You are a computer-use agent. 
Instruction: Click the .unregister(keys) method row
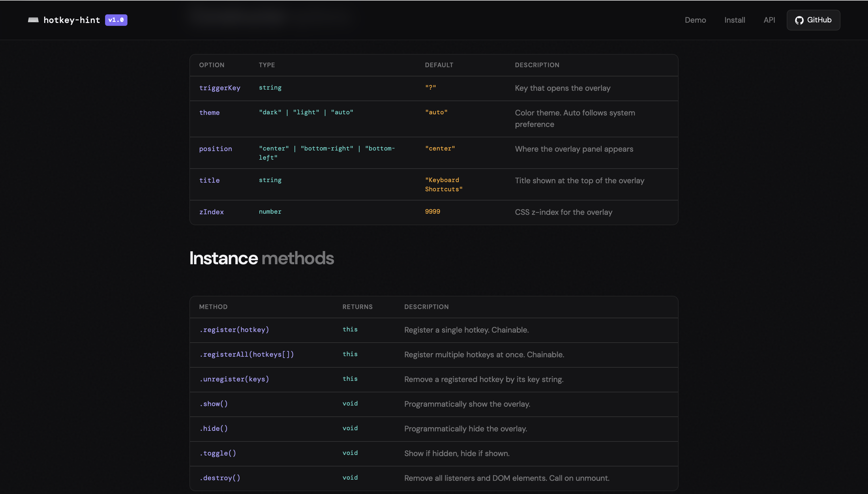point(234,379)
